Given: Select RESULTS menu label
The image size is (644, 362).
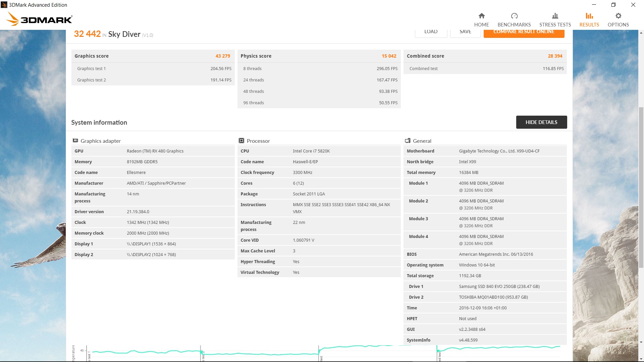Looking at the screenshot, I should pyautogui.click(x=589, y=24).
